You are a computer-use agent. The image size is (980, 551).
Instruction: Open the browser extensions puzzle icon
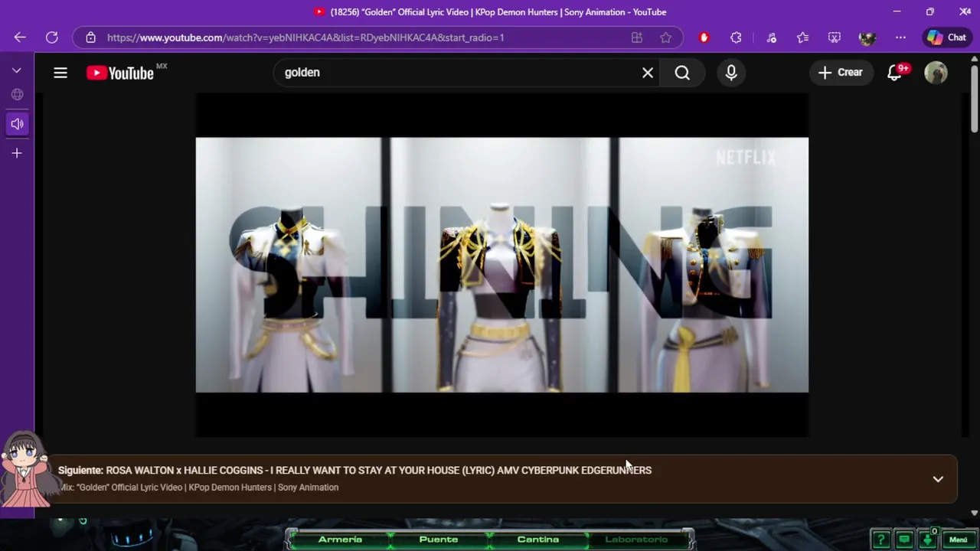point(736,37)
